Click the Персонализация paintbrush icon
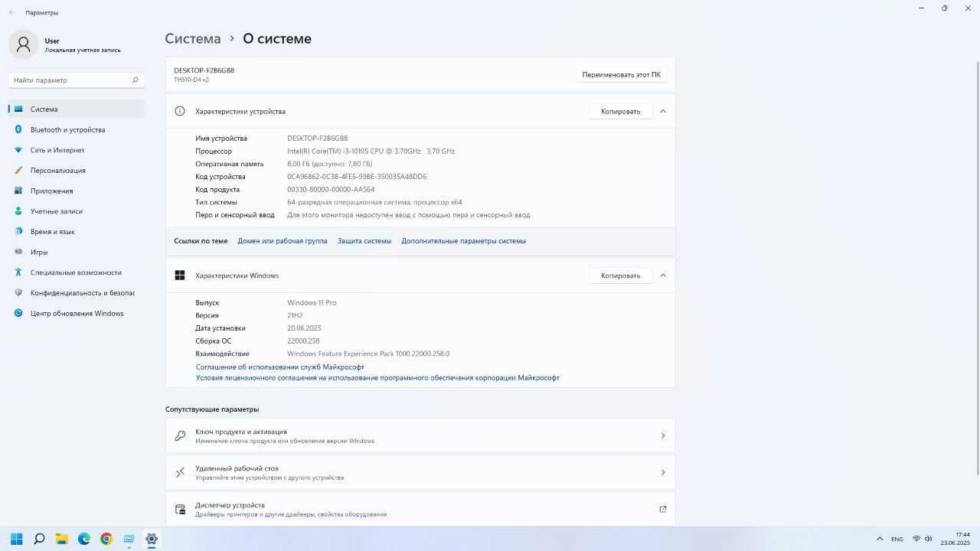980x551 pixels. pos(18,171)
